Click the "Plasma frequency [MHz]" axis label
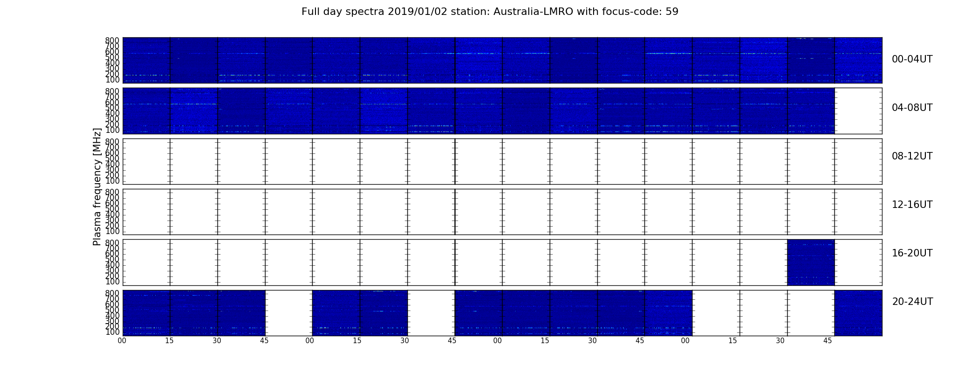The height and width of the screenshot is (373, 980). tap(97, 186)
